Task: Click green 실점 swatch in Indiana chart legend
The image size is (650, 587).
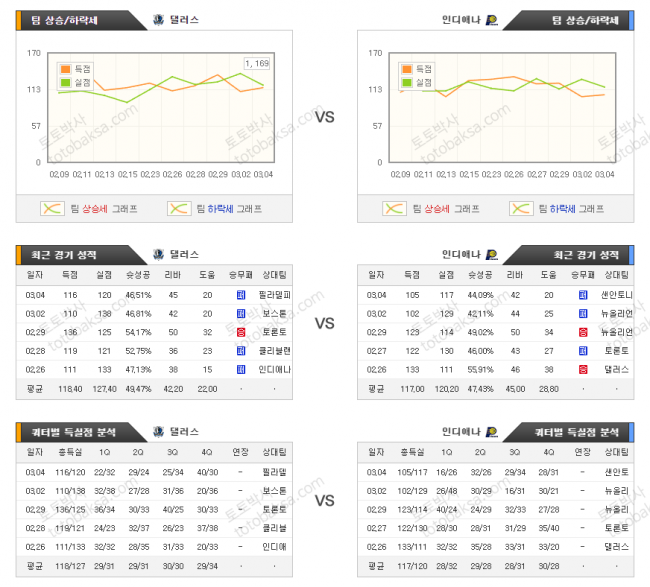Action: (407, 82)
